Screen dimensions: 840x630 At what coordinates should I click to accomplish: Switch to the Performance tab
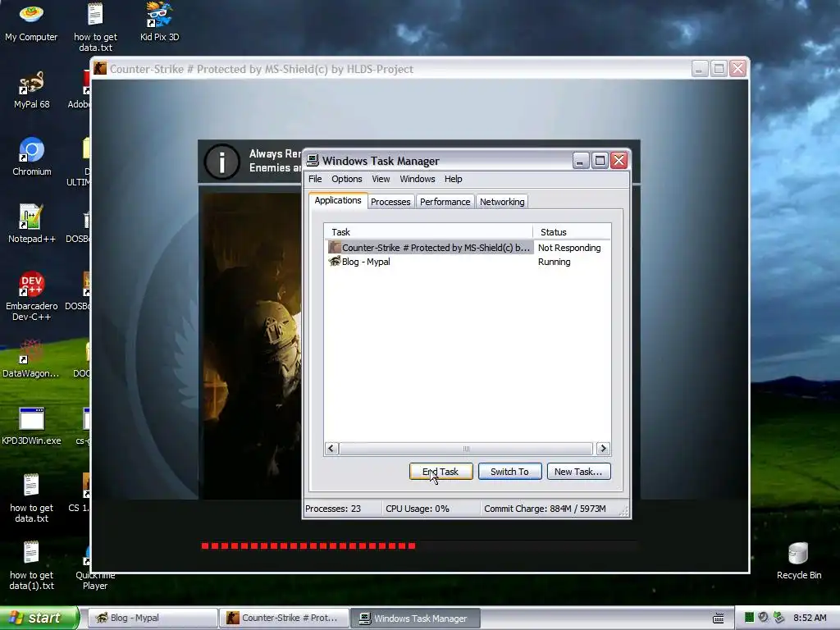(x=445, y=202)
